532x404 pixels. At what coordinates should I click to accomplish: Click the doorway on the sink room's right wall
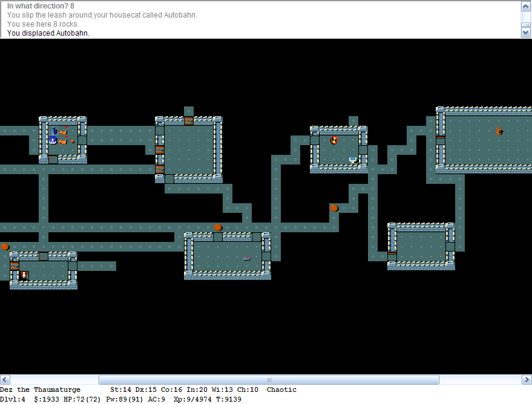click(x=363, y=150)
